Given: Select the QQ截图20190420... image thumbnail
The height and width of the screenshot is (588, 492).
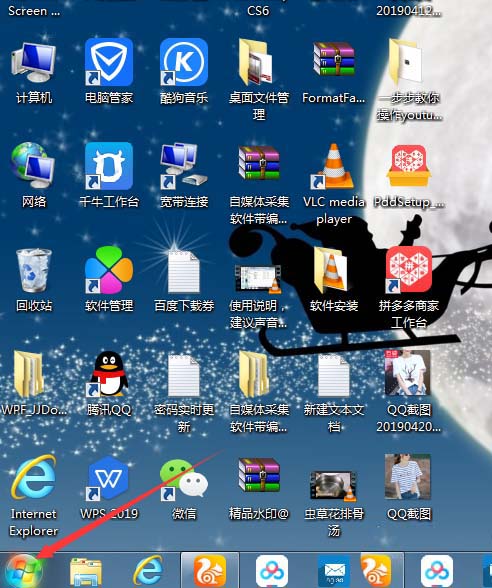Looking at the screenshot, I should (408, 373).
